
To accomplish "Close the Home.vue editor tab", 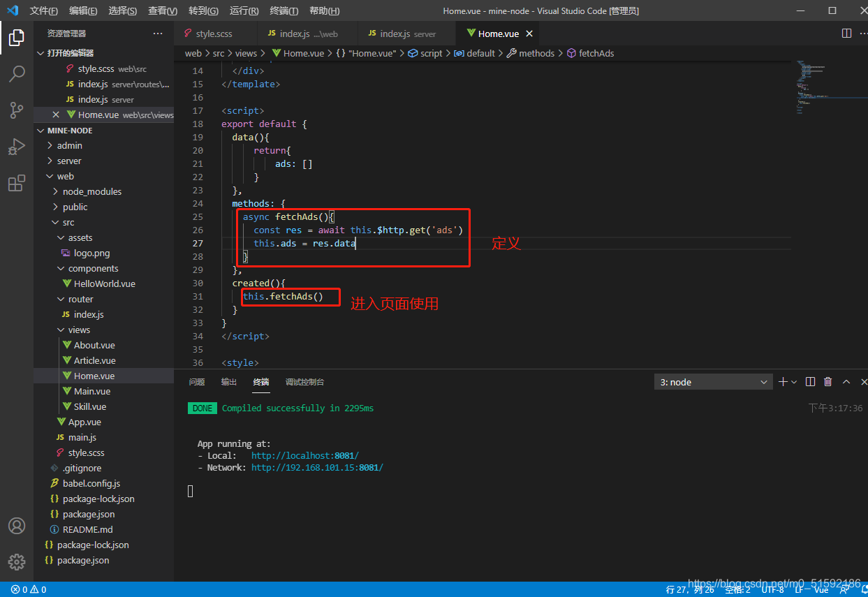I will pos(529,34).
